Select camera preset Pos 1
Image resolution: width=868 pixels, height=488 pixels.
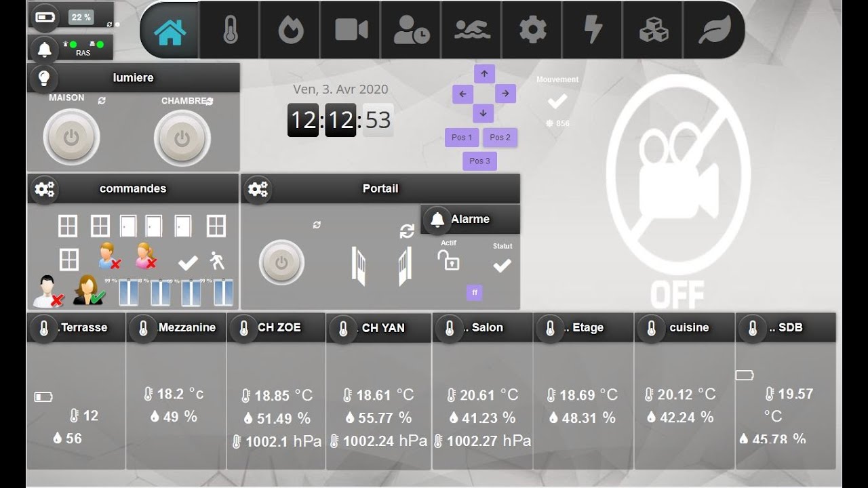(462, 138)
